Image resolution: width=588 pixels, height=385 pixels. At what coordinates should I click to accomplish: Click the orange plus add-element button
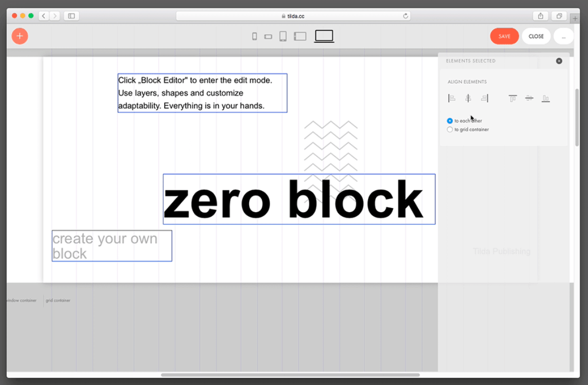pos(20,36)
